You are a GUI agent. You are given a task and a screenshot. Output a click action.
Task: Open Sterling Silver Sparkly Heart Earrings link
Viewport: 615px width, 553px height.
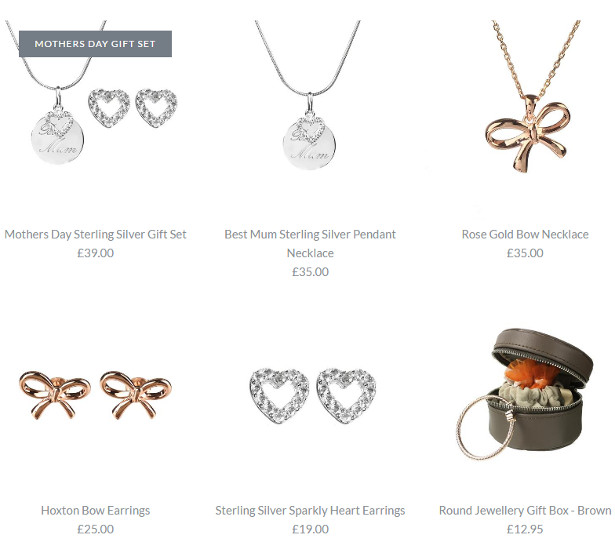click(310, 510)
